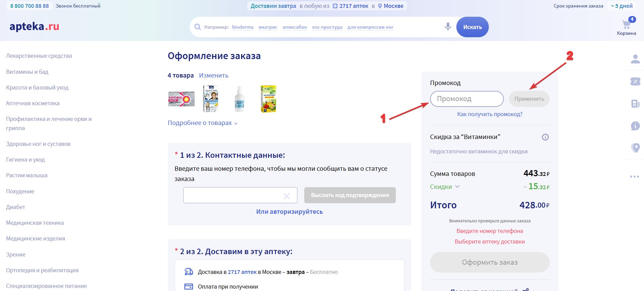The height and width of the screenshot is (291, 644).
Task: Click the апиксабан search suggestion
Action: click(x=295, y=27)
